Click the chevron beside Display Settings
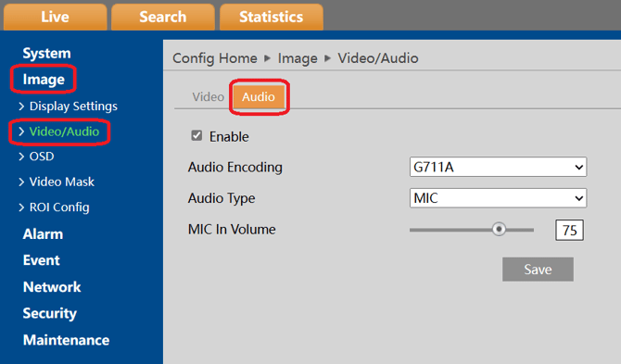 coord(21,106)
